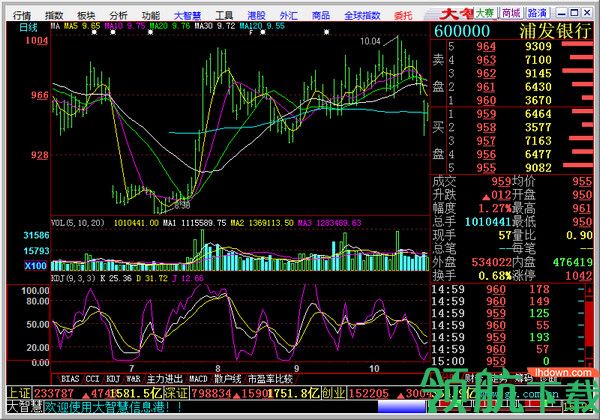The height and width of the screenshot is (420, 600).
Task: Click the 内盘 value 476419
Action: point(572,262)
